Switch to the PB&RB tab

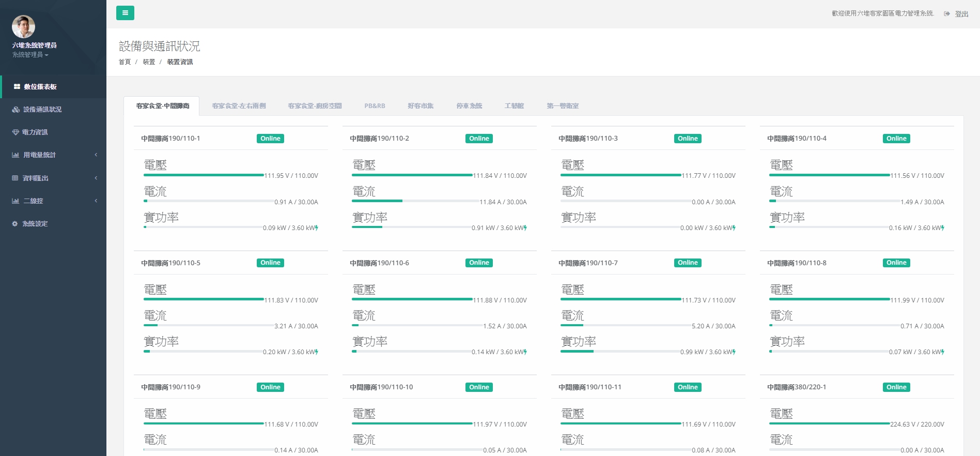(375, 106)
